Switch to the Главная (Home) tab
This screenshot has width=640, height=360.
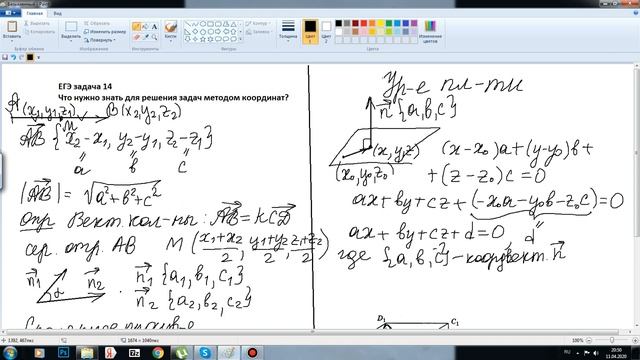(34, 13)
